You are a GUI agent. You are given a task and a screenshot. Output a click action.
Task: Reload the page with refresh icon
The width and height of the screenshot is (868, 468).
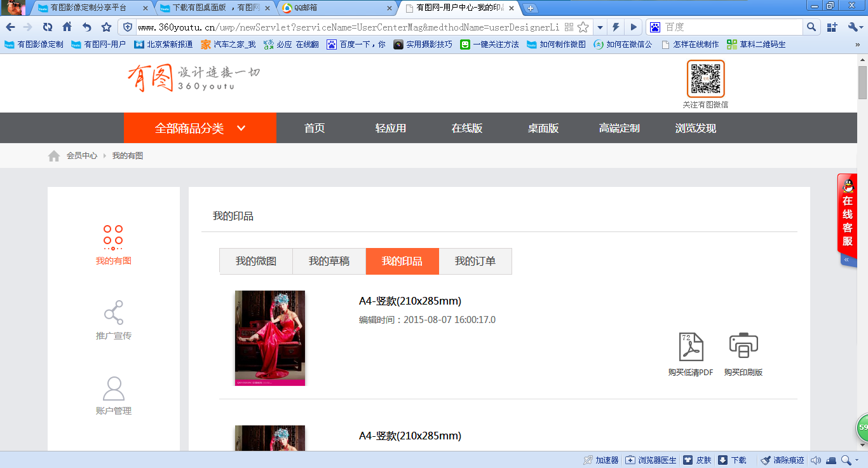(x=48, y=27)
